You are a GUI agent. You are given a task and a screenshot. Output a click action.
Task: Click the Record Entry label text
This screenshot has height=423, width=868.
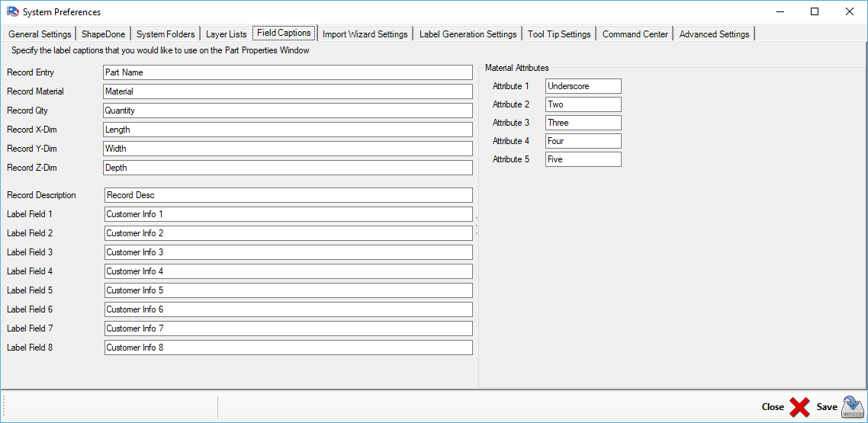click(x=31, y=72)
